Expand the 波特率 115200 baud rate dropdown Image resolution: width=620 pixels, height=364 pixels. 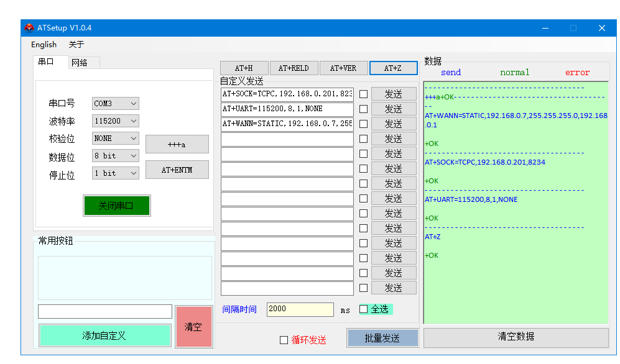116,121
